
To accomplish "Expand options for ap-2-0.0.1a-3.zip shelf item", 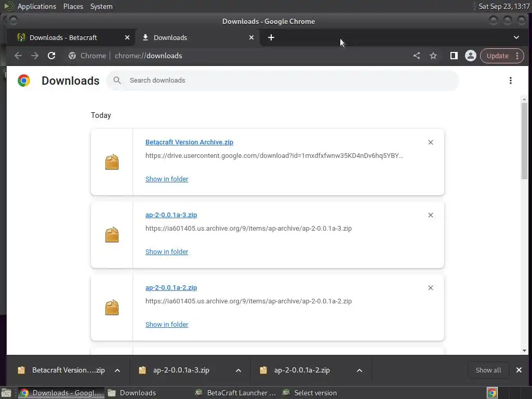I will pyautogui.click(x=238, y=370).
